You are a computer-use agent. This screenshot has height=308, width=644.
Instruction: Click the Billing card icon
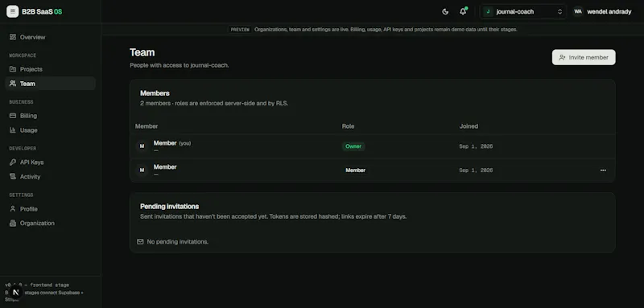(13, 116)
